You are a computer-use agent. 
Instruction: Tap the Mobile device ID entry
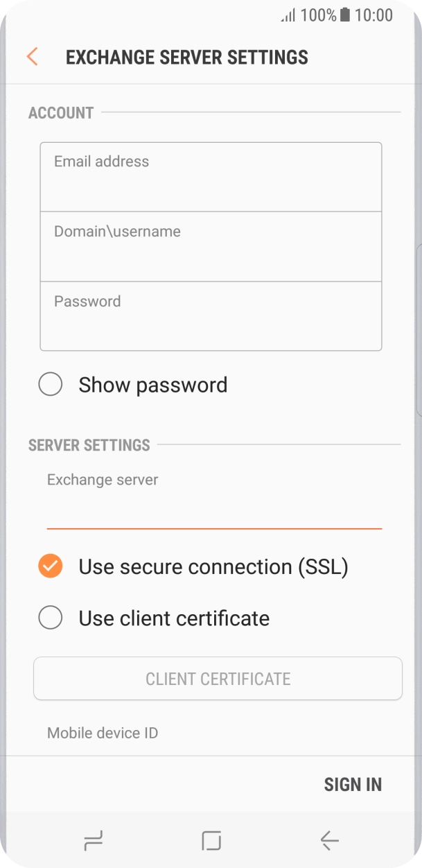(x=102, y=733)
